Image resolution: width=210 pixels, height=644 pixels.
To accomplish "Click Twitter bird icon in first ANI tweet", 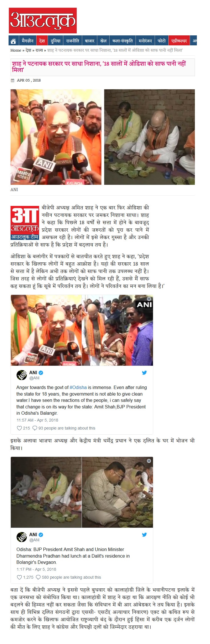I will (x=144, y=372).
